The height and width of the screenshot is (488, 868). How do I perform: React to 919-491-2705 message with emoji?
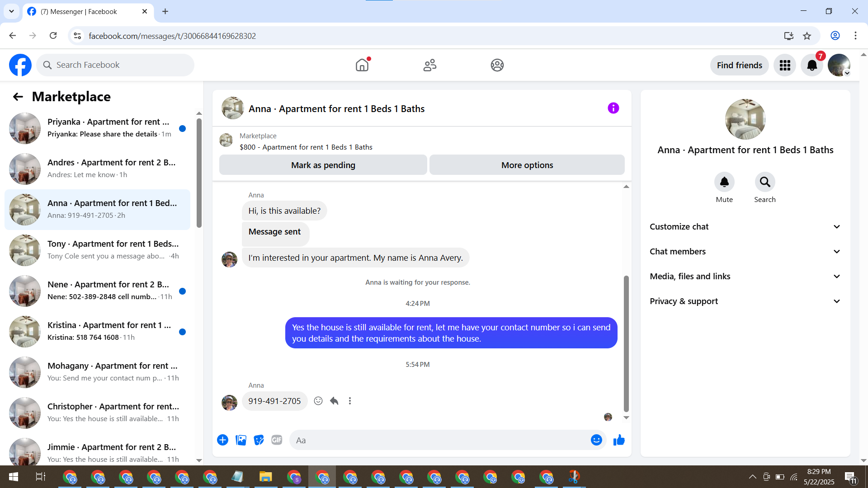coord(318,401)
